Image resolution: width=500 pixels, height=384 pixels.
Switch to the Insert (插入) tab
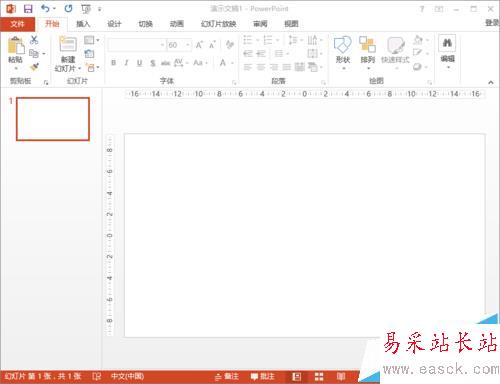click(83, 24)
